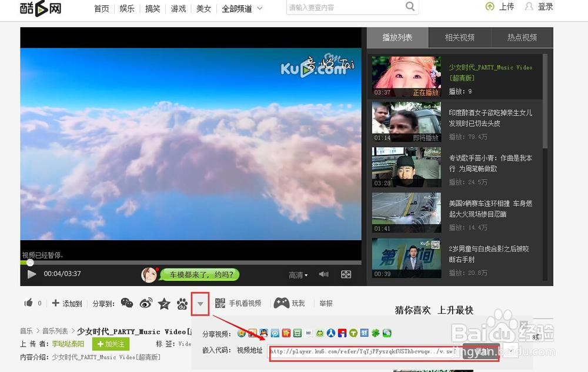Click the QQ Zone star share icon
The height and width of the screenshot is (372, 588).
164,303
